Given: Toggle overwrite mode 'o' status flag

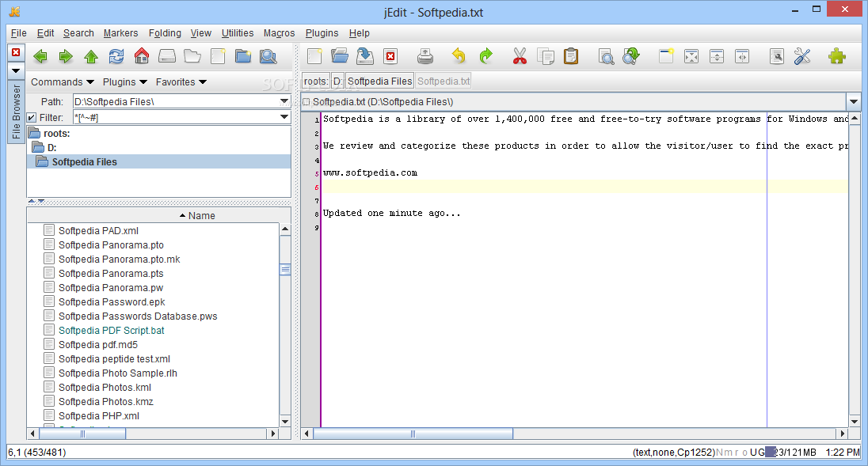Looking at the screenshot, I should [744, 453].
